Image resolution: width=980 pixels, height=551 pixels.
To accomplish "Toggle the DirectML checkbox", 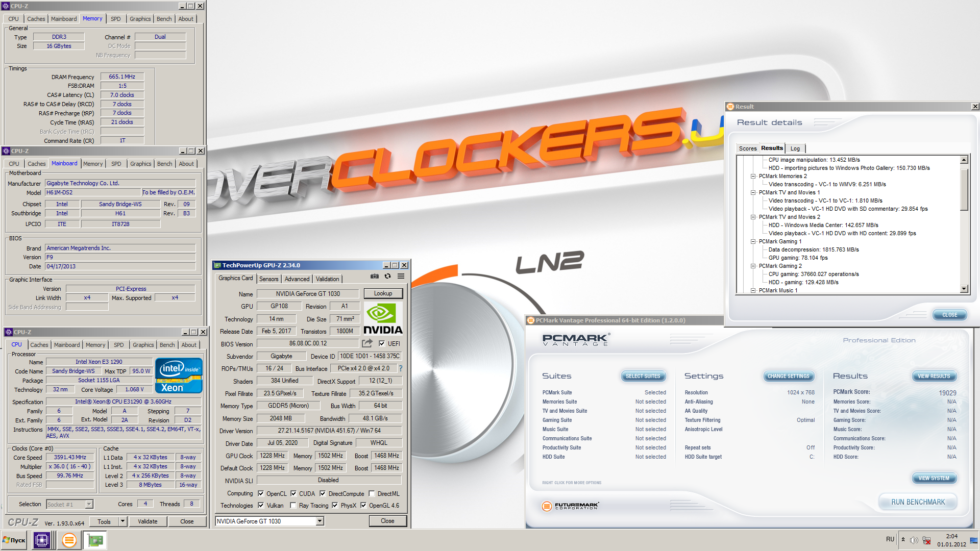I will 372,493.
